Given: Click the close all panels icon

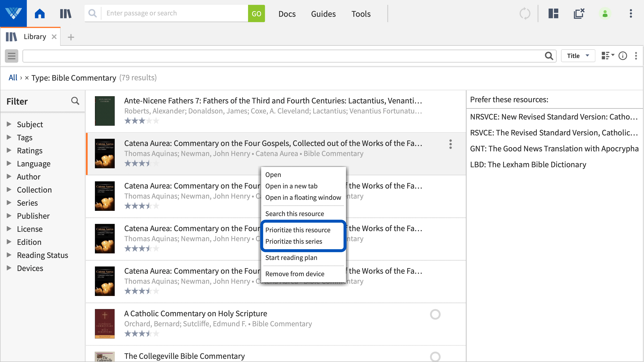Looking at the screenshot, I should click(x=579, y=13).
